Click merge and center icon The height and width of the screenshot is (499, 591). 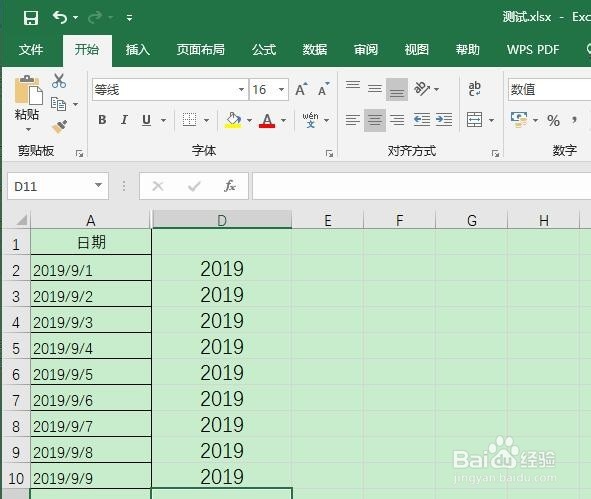click(x=474, y=120)
